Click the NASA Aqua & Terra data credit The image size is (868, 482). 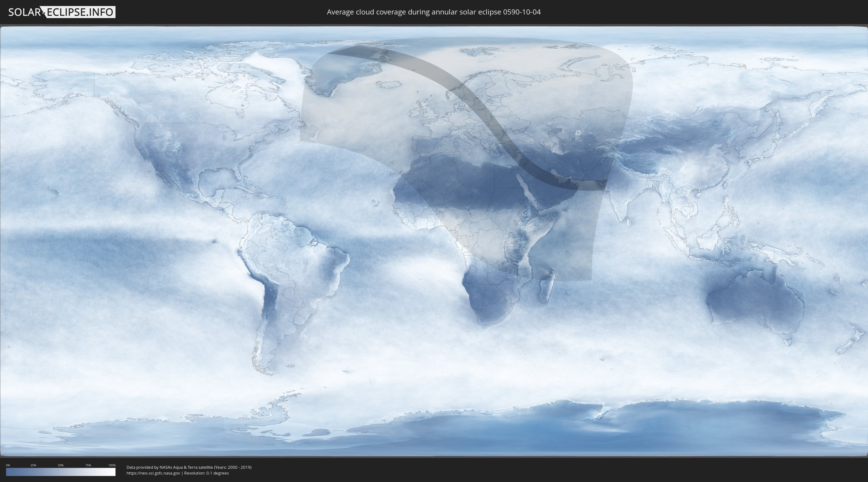pos(189,467)
